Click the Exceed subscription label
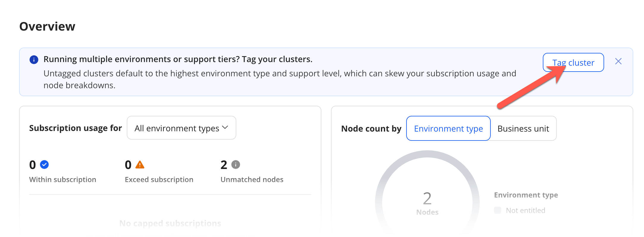Screen dimensions: 644x237 [x=159, y=179]
